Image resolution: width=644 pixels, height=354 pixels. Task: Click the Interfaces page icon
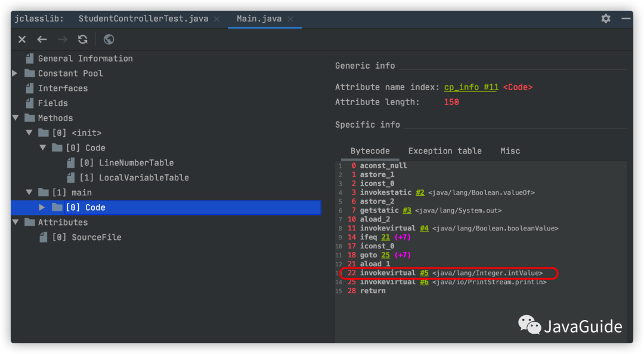click(x=30, y=88)
